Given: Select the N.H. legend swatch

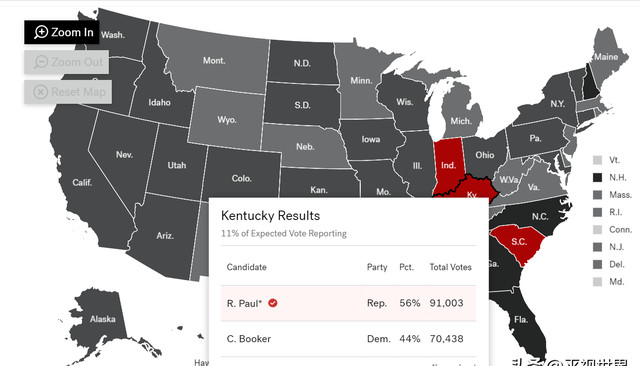Looking at the screenshot, I should point(597,177).
